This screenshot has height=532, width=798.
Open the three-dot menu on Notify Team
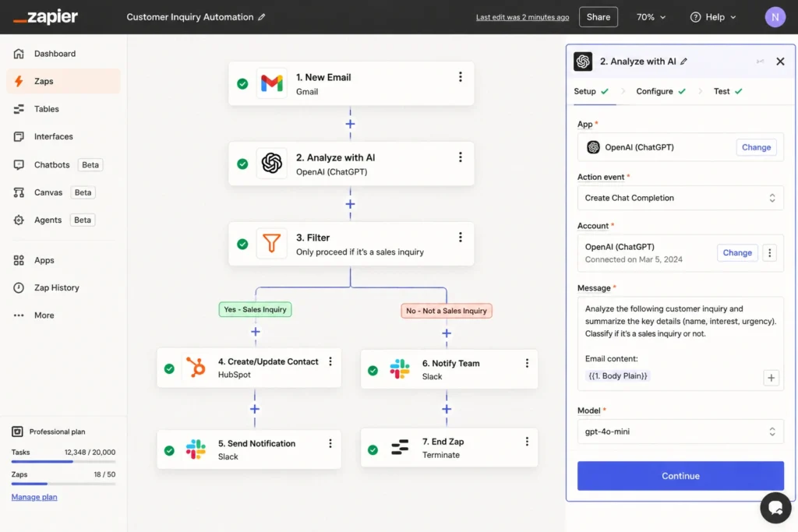pyautogui.click(x=527, y=363)
